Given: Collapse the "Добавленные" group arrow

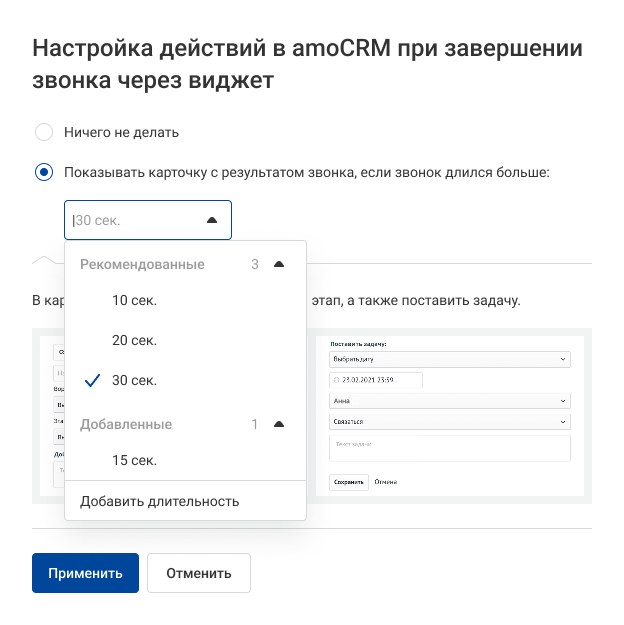Looking at the screenshot, I should coord(279,425).
